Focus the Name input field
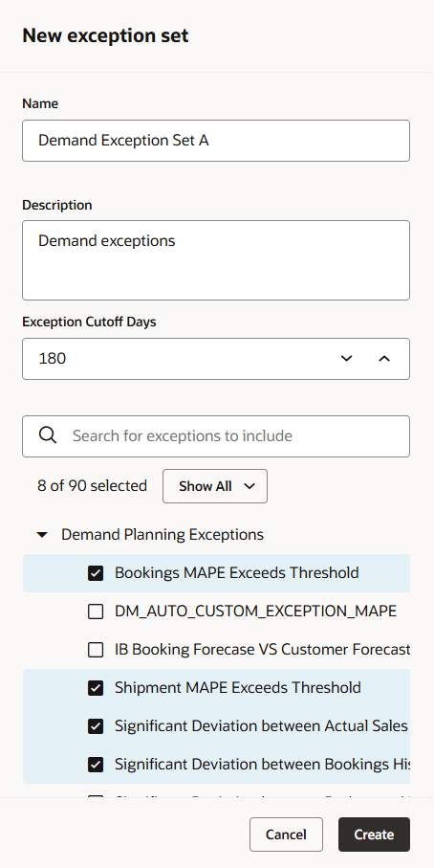 tap(216, 141)
